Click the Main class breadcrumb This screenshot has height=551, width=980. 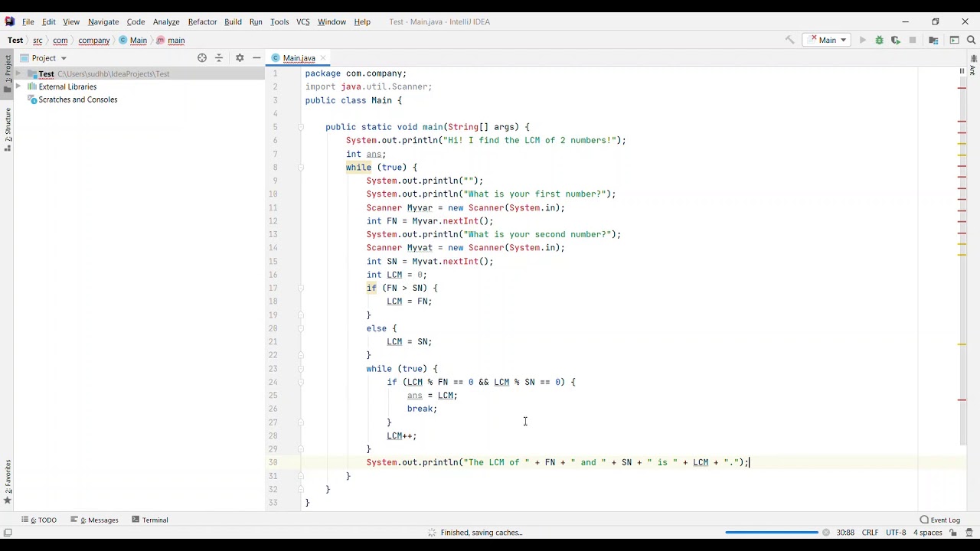click(x=134, y=41)
